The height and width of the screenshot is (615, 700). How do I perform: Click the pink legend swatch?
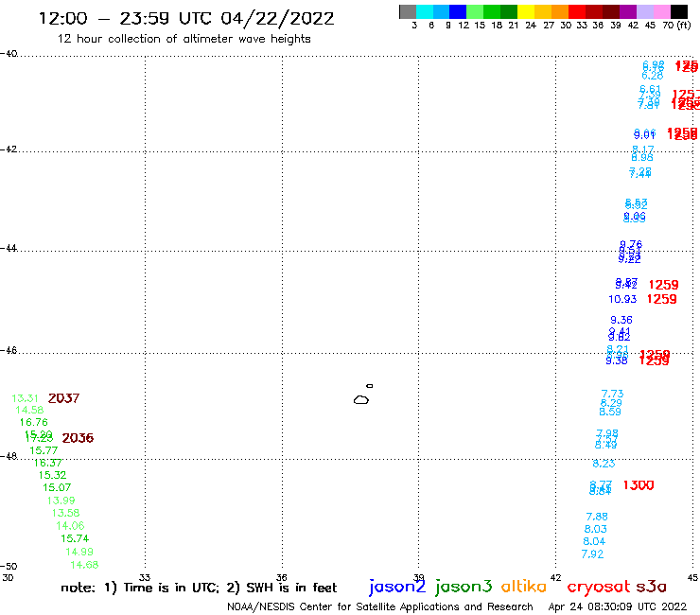click(661, 11)
